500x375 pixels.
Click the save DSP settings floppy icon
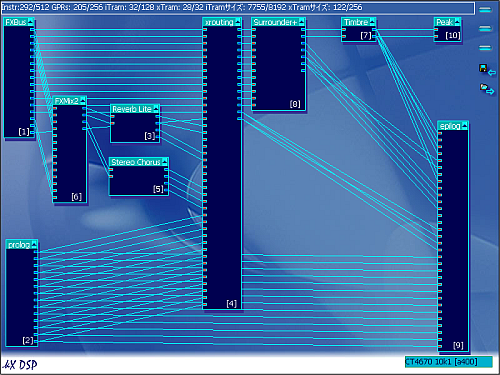point(487,70)
